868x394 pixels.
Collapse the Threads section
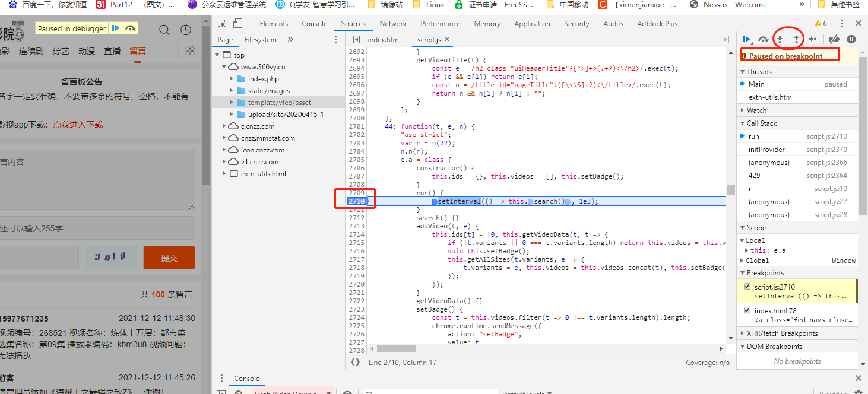[797, 72]
